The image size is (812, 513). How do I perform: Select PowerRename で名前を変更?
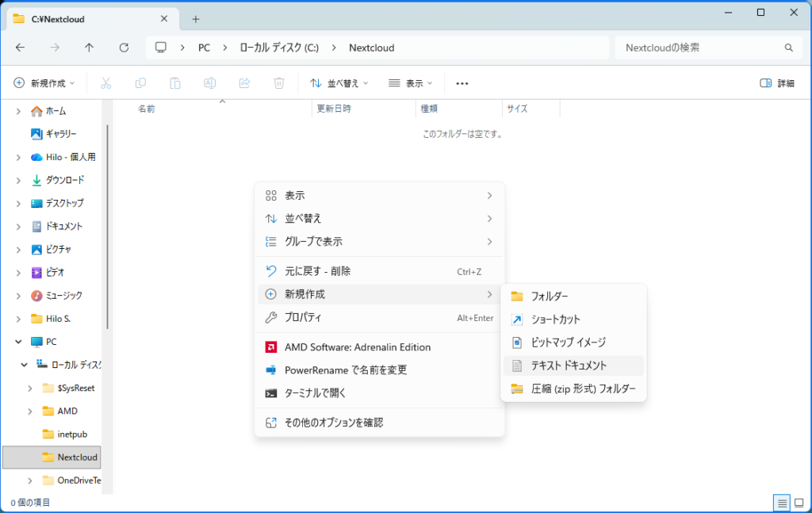346,370
